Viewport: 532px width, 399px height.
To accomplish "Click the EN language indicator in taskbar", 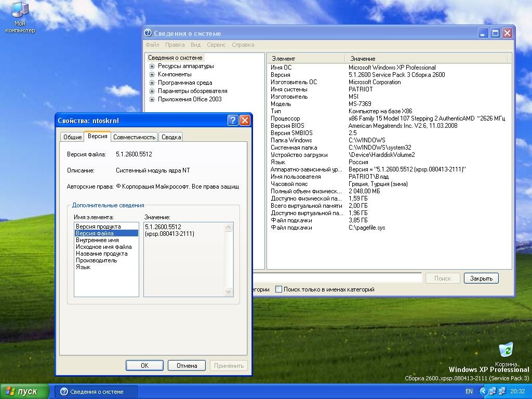I will point(469,391).
